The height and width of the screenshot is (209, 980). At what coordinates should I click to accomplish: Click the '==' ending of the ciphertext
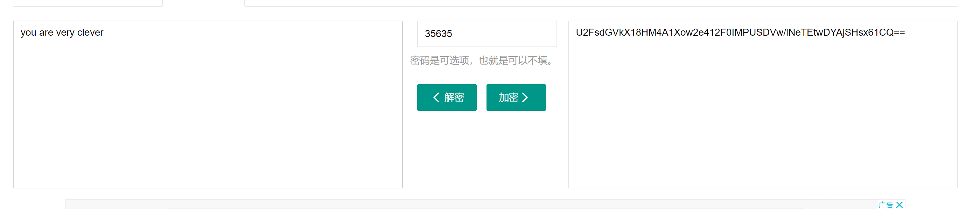(899, 33)
